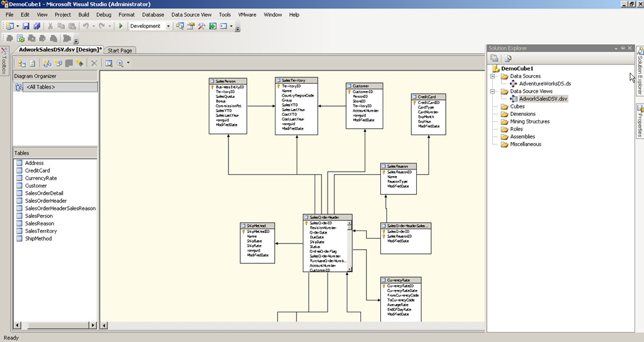This screenshot has height=342, width=644.
Task: Open the New Project dropdown arrow
Action: click(x=17, y=26)
